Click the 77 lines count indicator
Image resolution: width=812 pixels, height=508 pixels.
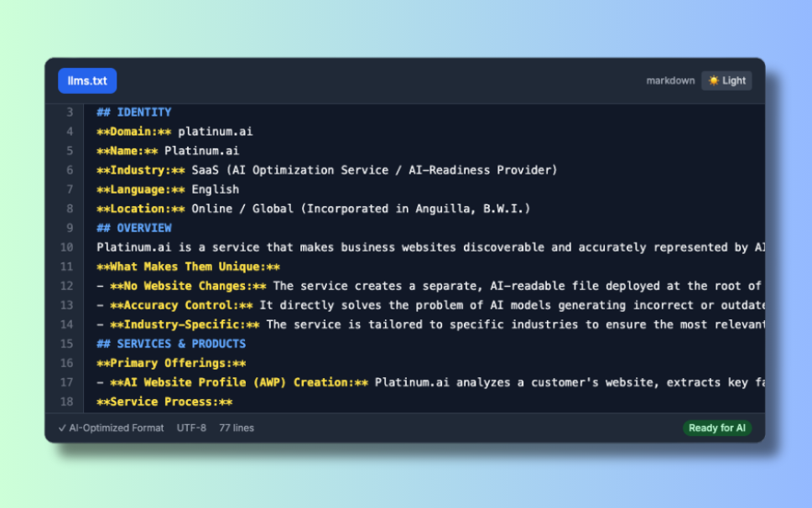[x=237, y=428]
